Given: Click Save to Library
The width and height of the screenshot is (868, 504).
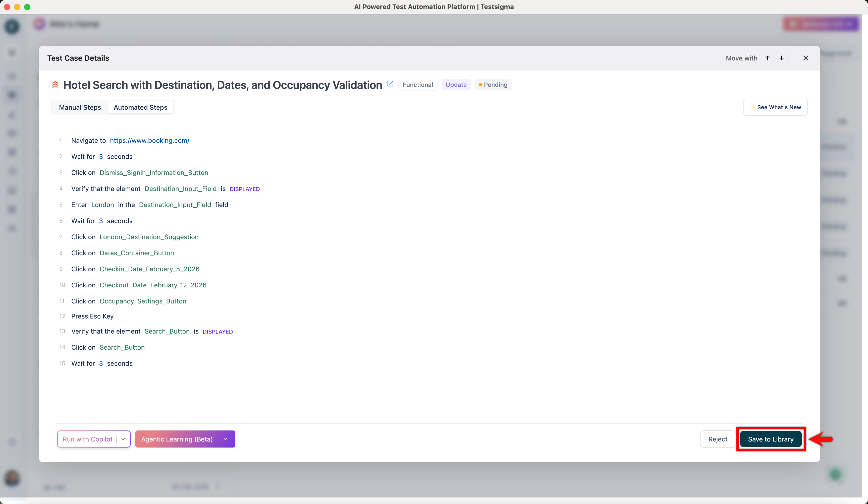Looking at the screenshot, I should [x=771, y=439].
